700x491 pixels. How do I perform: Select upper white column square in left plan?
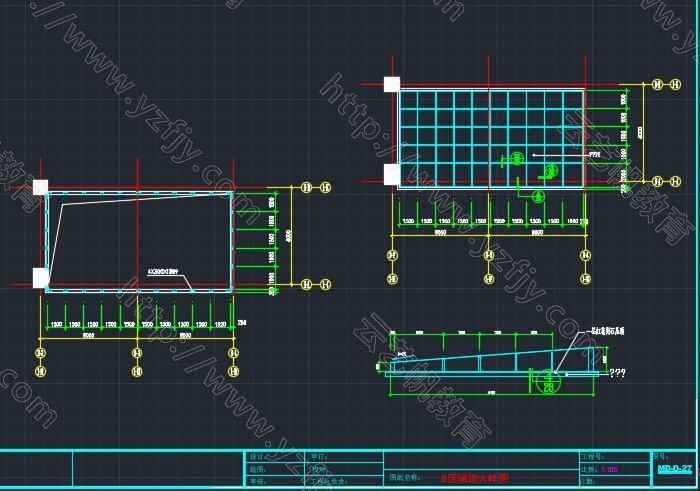click(x=40, y=186)
